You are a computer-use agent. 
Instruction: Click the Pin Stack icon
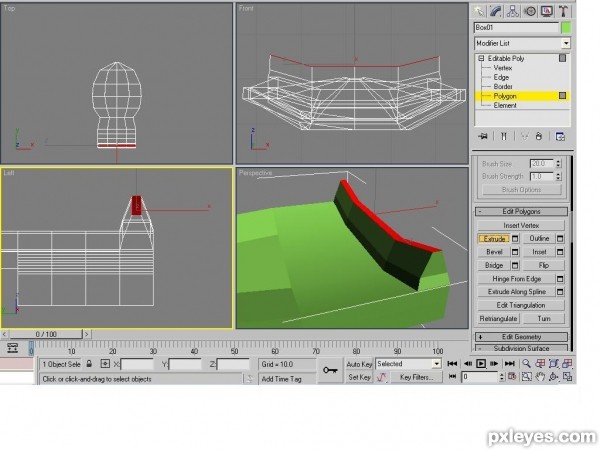click(x=483, y=136)
